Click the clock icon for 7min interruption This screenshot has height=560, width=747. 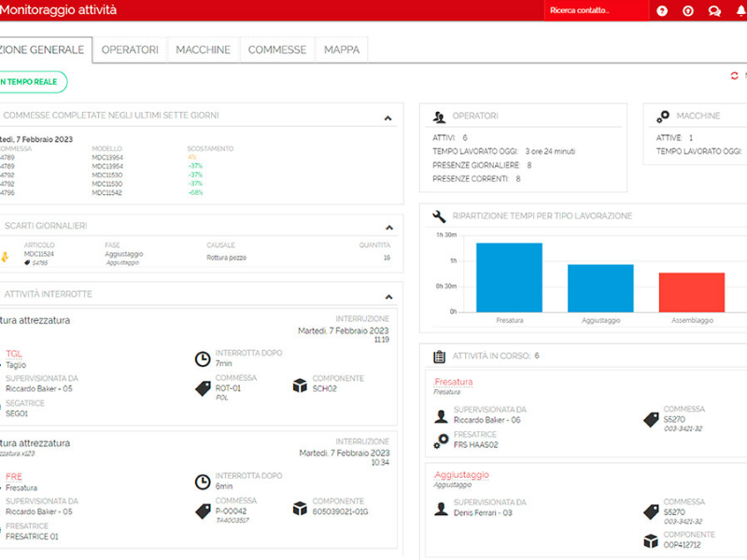[x=202, y=358]
